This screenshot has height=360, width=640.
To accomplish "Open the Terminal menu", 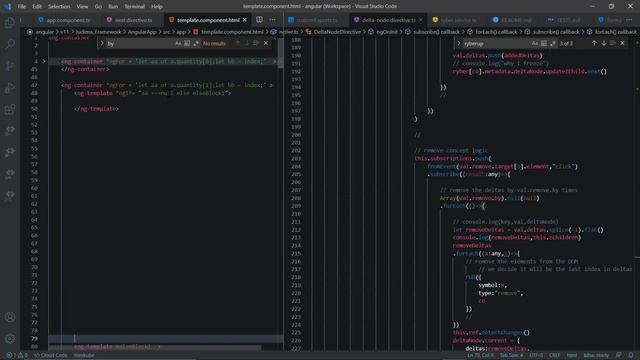I will [x=134, y=7].
